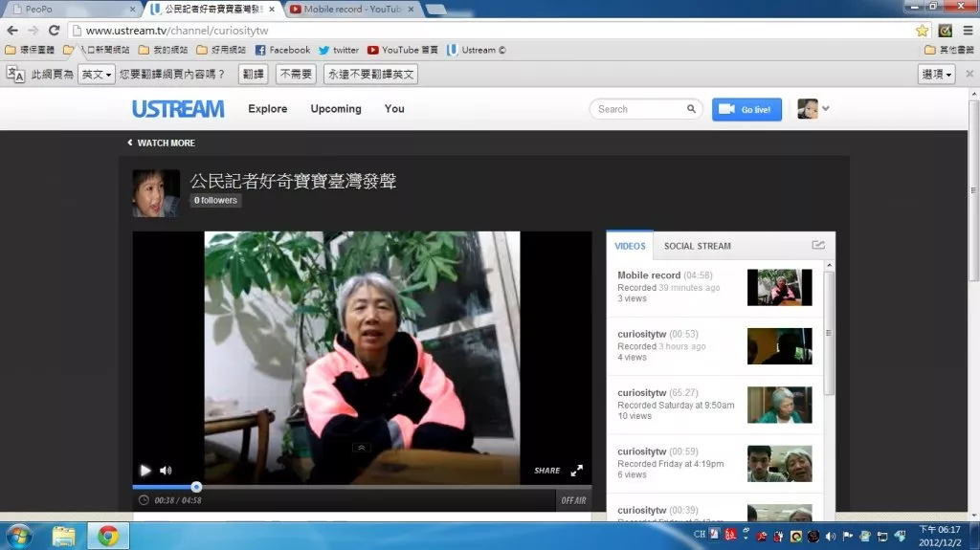980x550 pixels.
Task: Bookmark the page with the star icon
Action: (922, 31)
